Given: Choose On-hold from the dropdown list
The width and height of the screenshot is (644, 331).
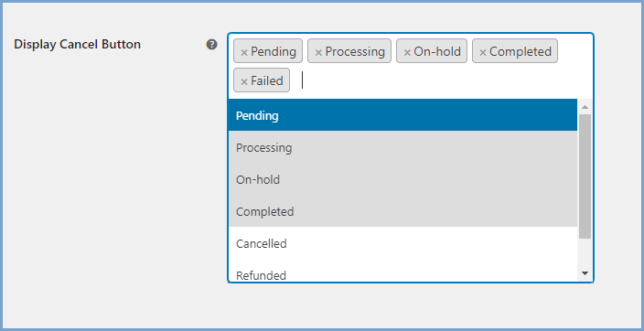Looking at the screenshot, I should 402,179.
